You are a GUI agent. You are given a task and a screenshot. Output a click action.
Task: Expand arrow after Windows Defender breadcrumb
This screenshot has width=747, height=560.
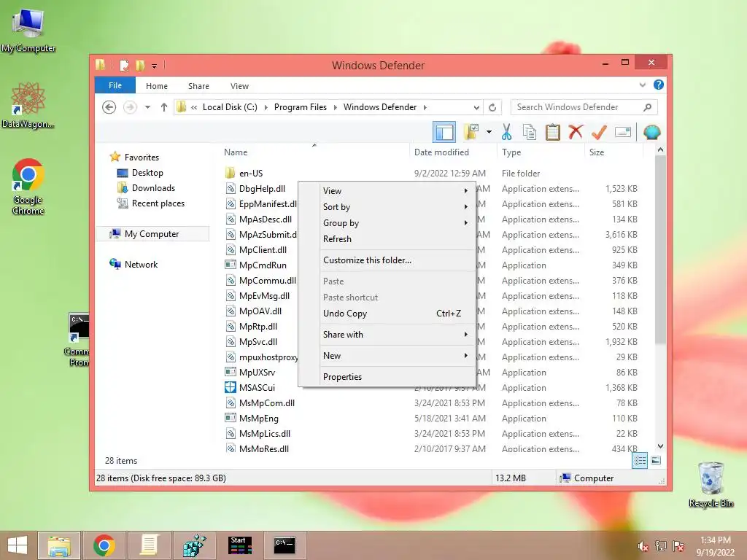coord(425,108)
